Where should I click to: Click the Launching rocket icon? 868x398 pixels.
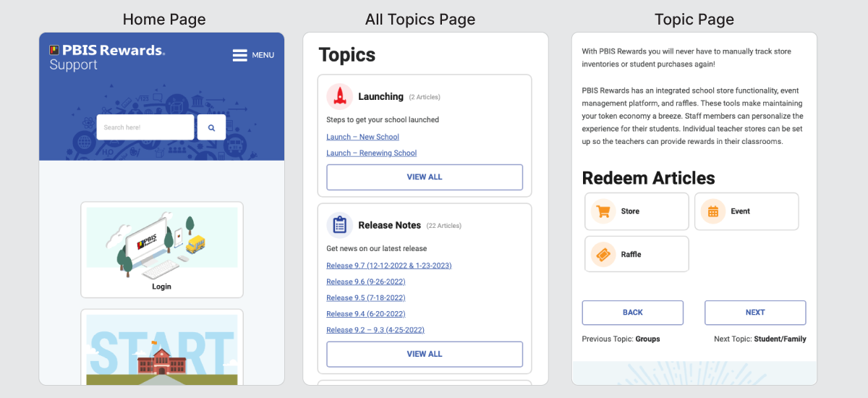(x=339, y=96)
